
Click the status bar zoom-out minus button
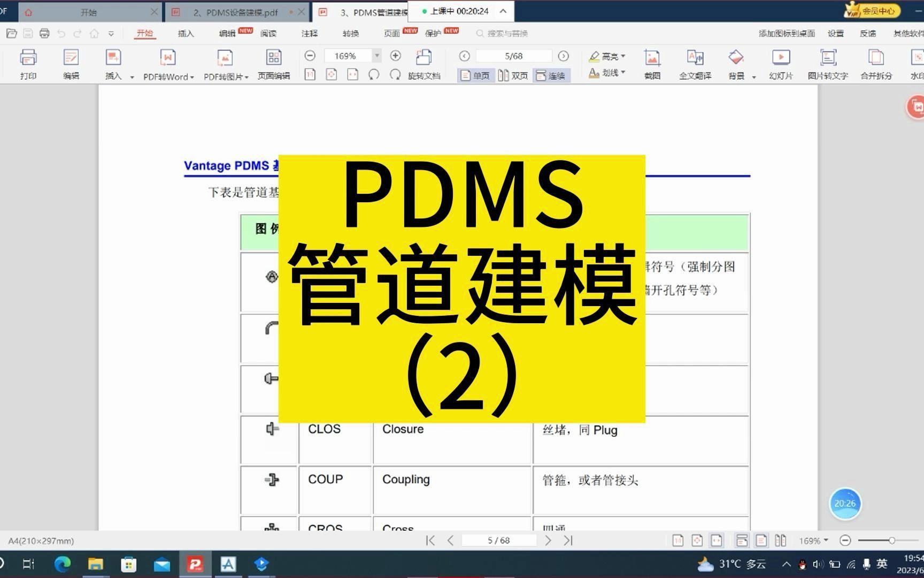(845, 541)
